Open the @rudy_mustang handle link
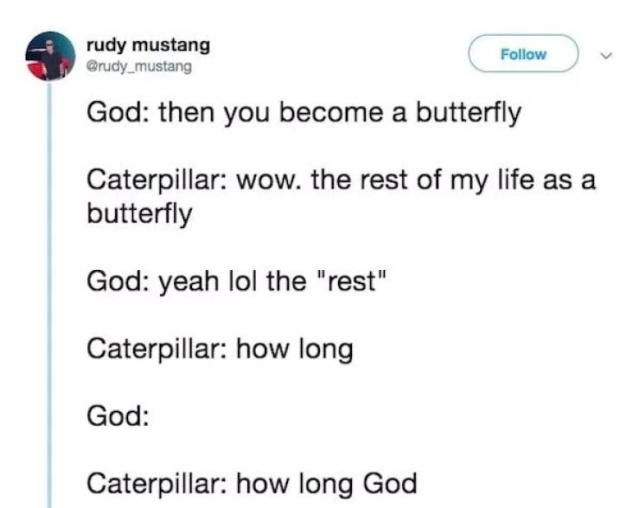Viewport: 640px width, 508px height. [x=139, y=66]
